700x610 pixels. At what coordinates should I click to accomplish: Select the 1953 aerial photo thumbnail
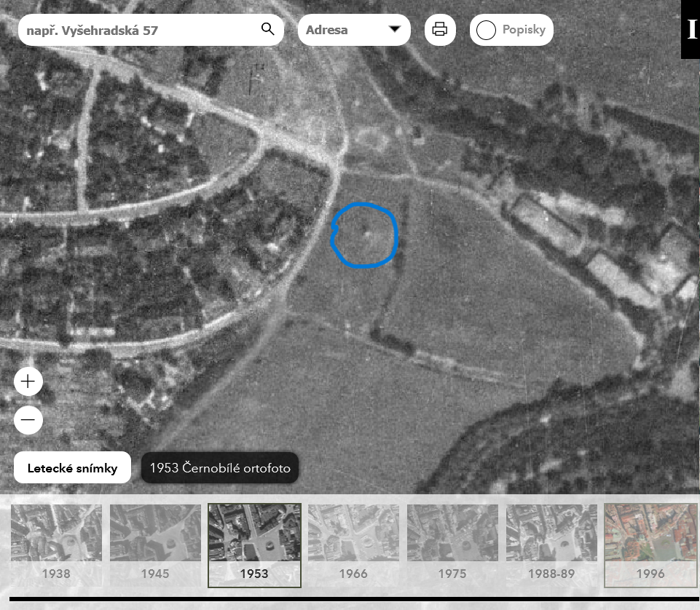coord(254,544)
